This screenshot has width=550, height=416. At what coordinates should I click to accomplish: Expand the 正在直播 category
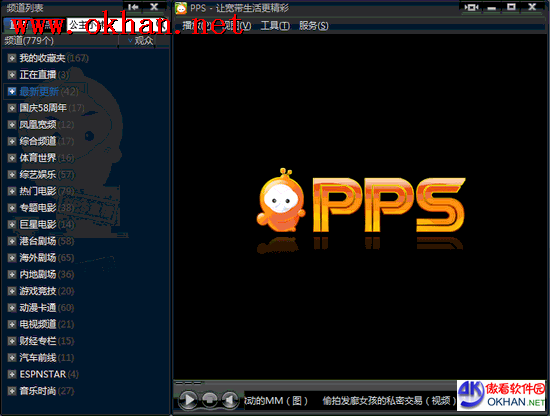(12, 75)
